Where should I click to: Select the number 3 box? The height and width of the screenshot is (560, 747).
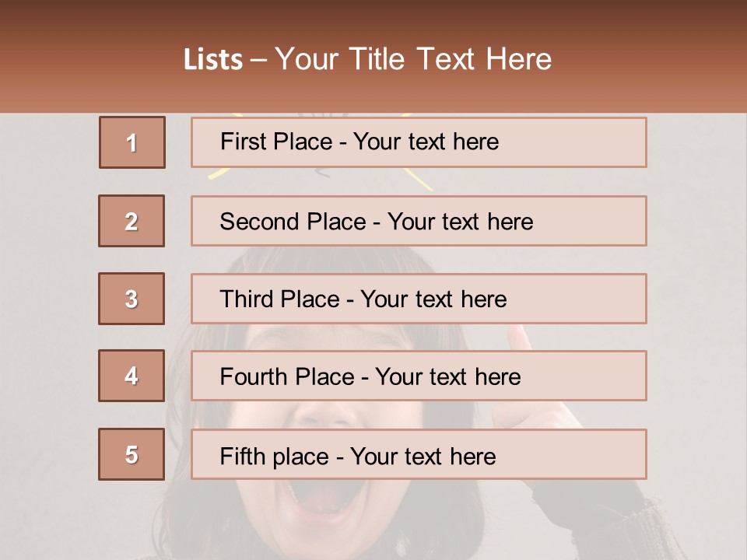(x=132, y=299)
